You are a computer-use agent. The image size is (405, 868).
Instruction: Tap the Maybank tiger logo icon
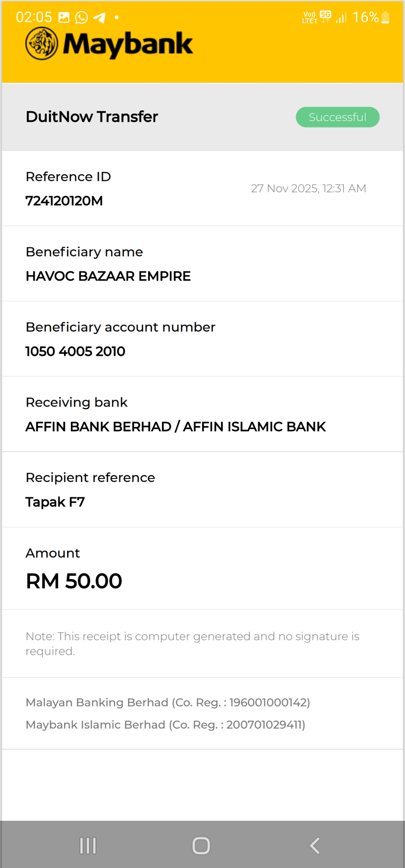(42, 44)
